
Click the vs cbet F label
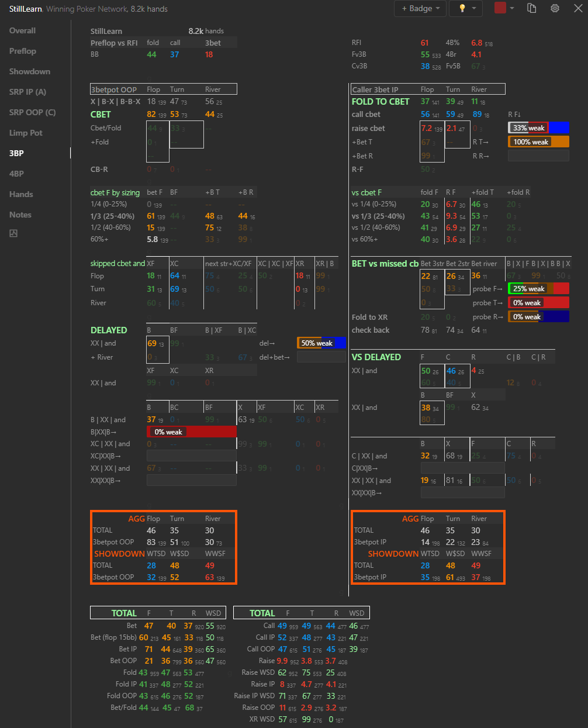366,192
